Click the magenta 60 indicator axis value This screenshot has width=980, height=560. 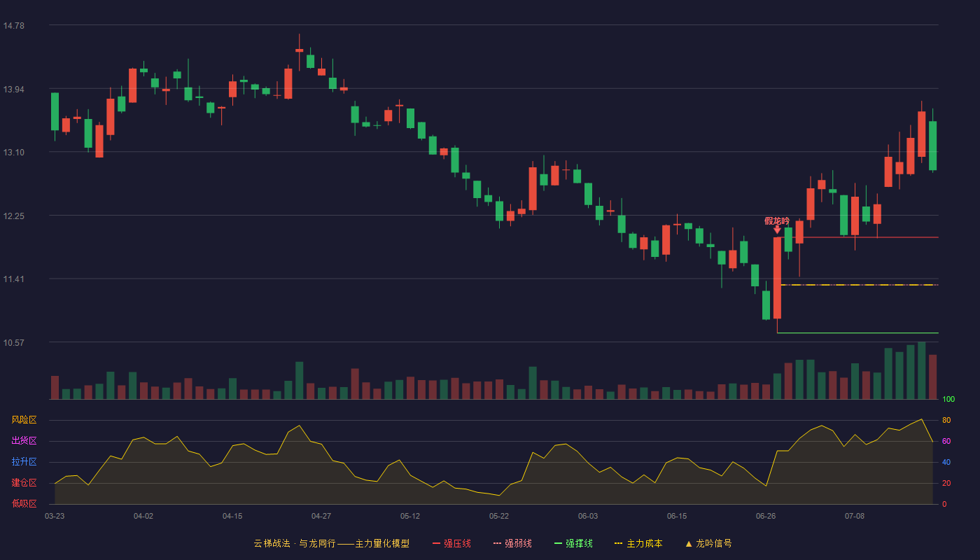click(946, 441)
